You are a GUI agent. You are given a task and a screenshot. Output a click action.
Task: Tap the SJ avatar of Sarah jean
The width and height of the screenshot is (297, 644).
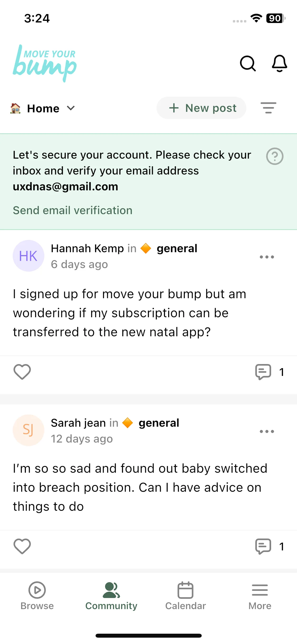coord(29,430)
